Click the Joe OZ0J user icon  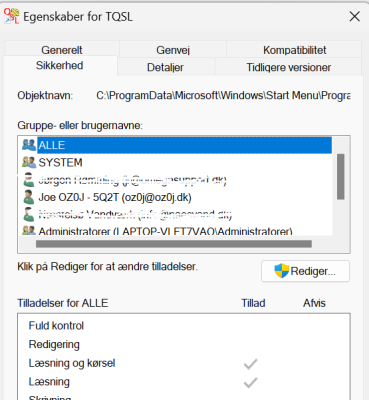pyautogui.click(x=29, y=197)
